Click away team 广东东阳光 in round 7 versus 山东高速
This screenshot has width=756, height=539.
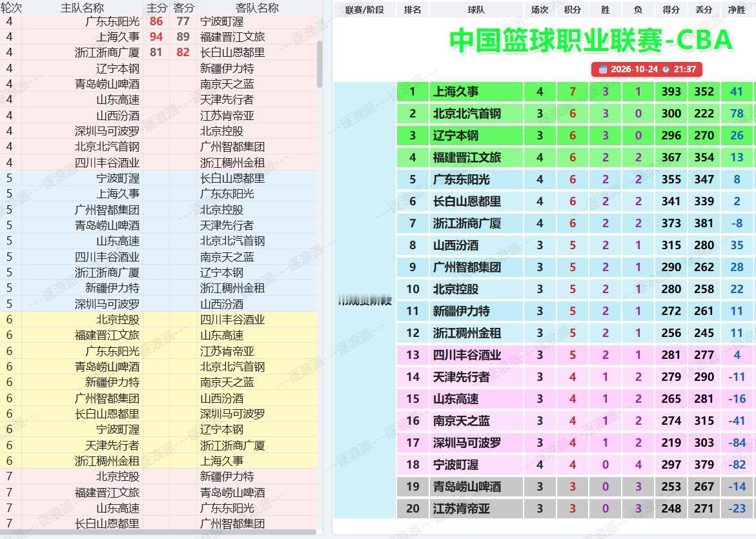(x=227, y=508)
